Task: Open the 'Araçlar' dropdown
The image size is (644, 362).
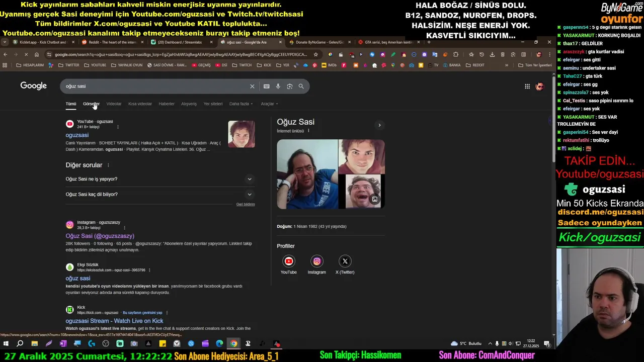Action: point(269,104)
